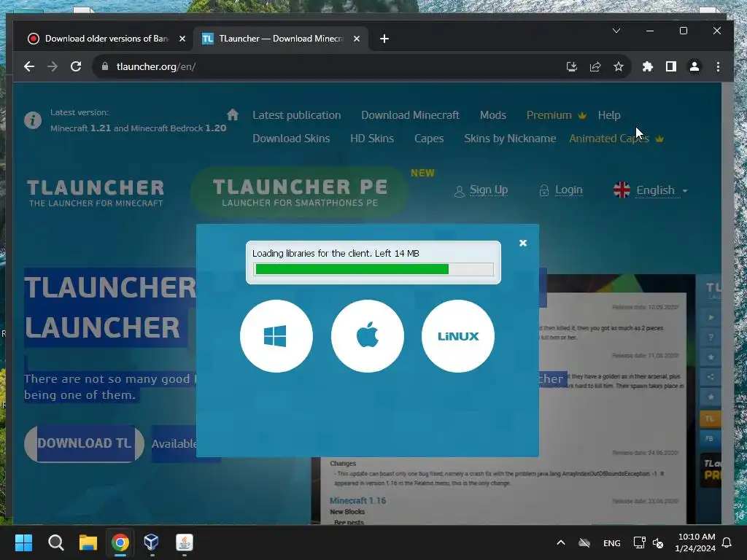Image resolution: width=747 pixels, height=560 pixels.
Task: Show hidden system tray icons
Action: (561, 542)
